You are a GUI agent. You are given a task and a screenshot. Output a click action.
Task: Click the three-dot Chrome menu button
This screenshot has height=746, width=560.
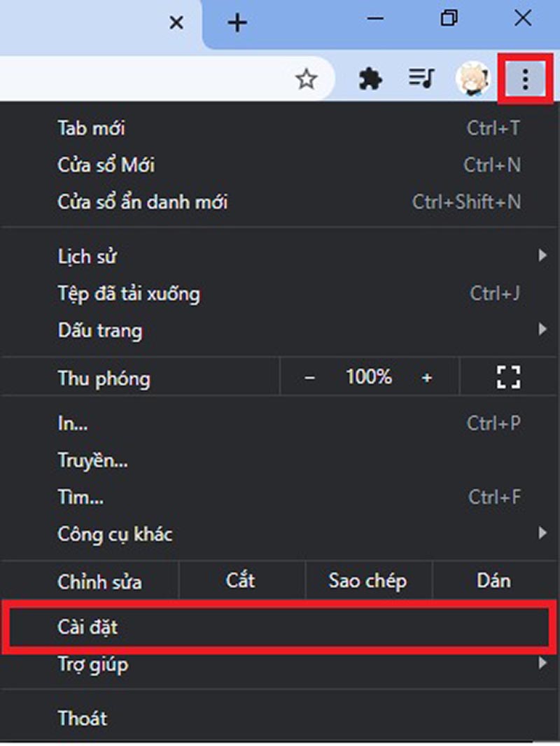(x=525, y=78)
